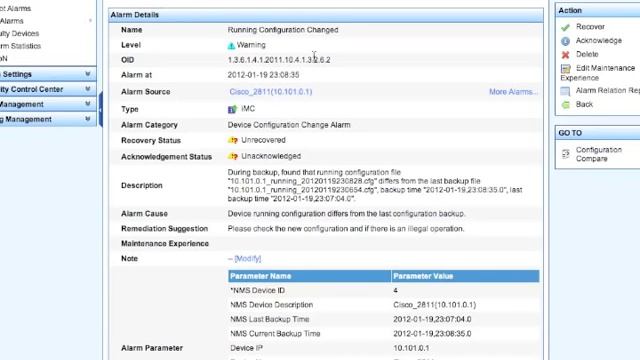
Task: Click the Alarm Cause description text
Action: (x=346, y=214)
